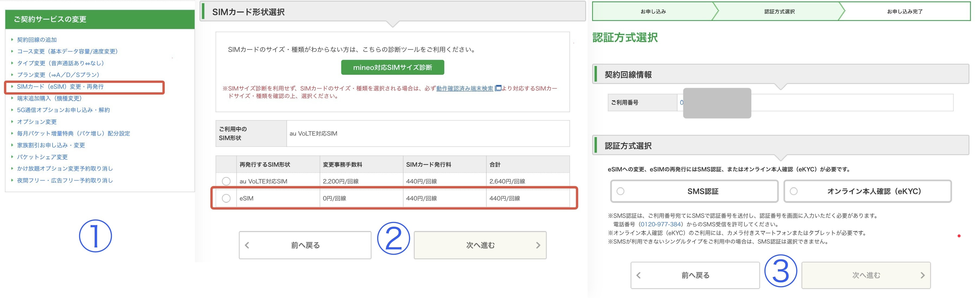Click external link icon beside 動作確認済み端末検索
This screenshot has height=298, width=980.
pos(498,88)
